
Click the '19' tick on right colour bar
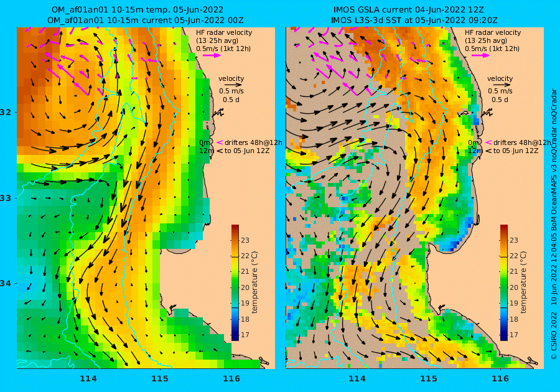(x=513, y=303)
